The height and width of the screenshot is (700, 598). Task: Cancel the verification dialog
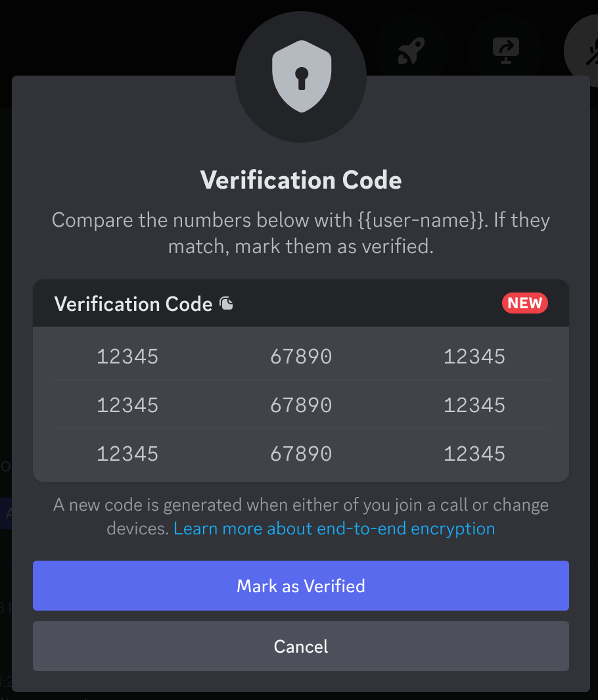[301, 646]
